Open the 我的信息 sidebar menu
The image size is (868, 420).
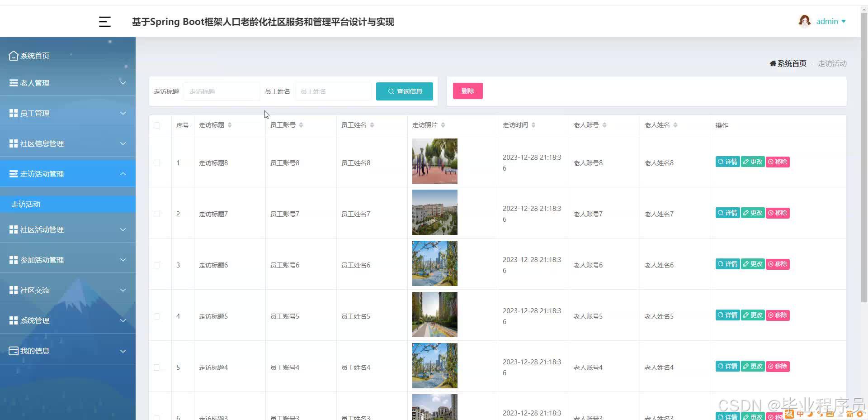tap(68, 351)
